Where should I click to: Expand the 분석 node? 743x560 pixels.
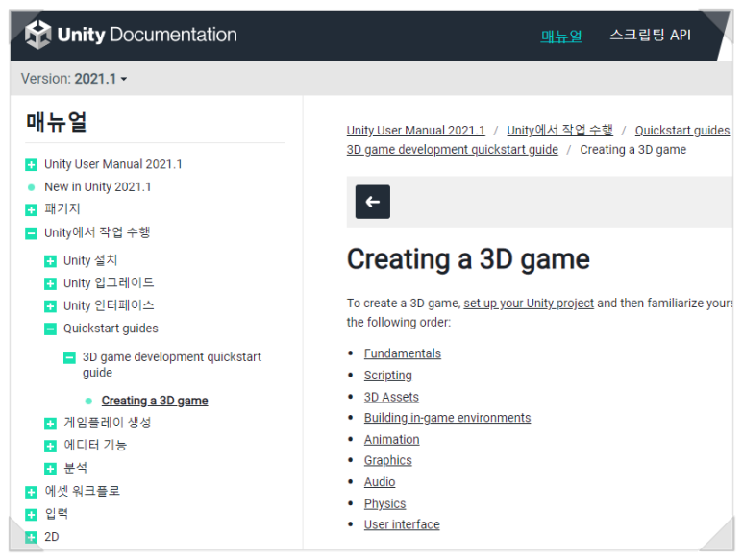[50, 469]
